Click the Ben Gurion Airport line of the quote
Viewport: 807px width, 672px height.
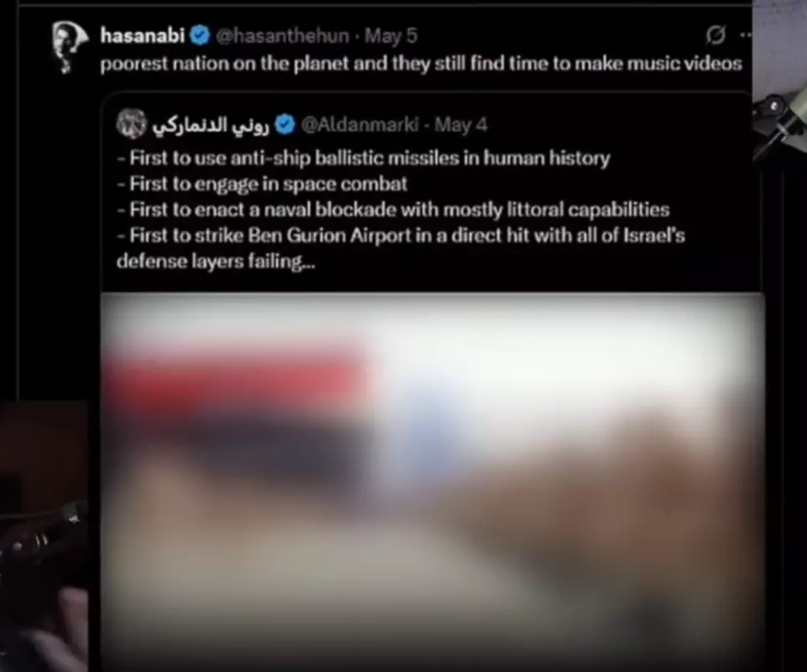pos(401,236)
